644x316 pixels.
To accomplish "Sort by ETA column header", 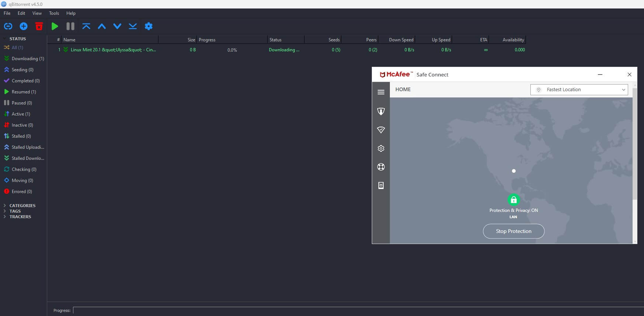I will tap(470, 40).
